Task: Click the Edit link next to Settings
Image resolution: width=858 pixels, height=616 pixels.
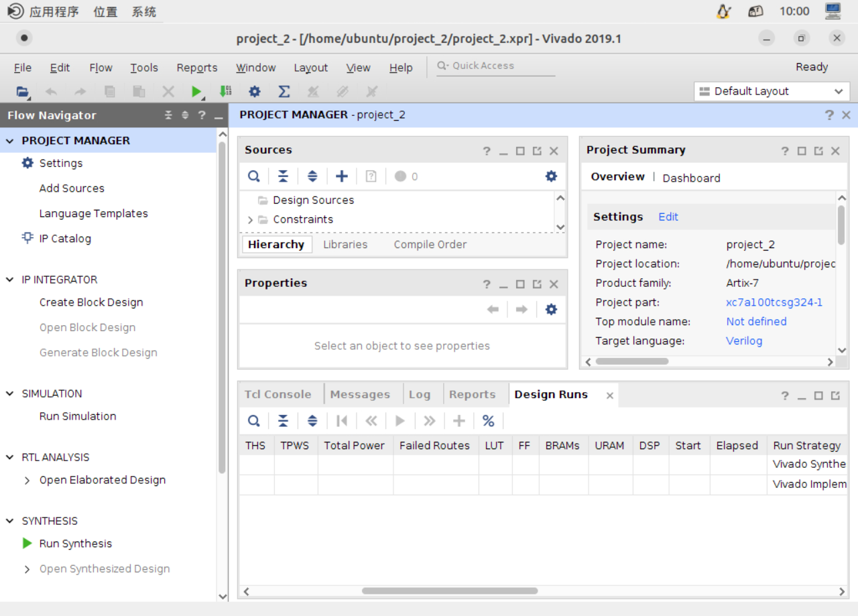Action: (x=668, y=217)
